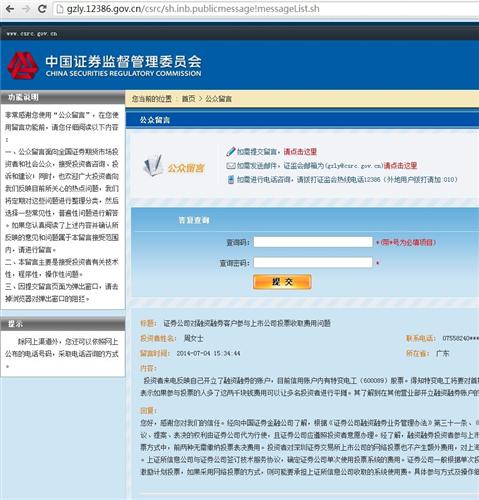Click the 查询码 input field
Viewport: 479px width, 500px height.
(x=313, y=242)
